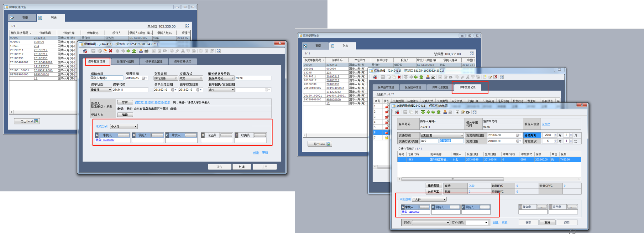The image size is (644, 243).
Task: Click the green down-arrow last-record icon in the left 保单编辑 toolbar
Action: coord(134,51)
